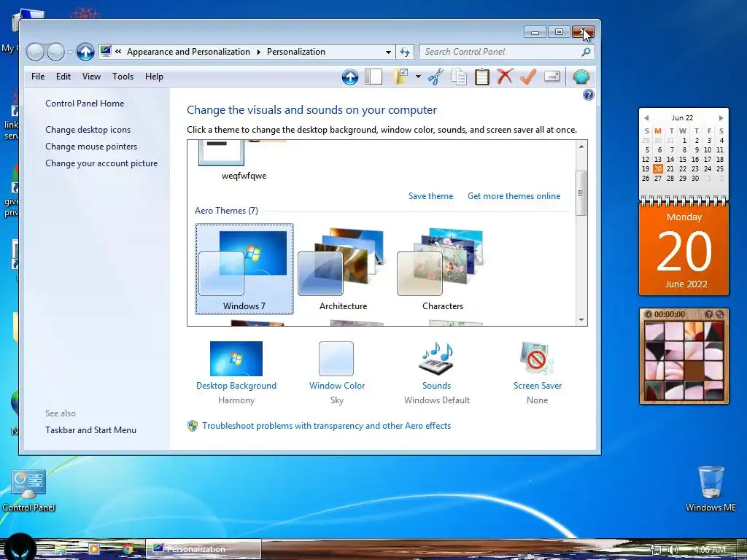747x560 pixels.
Task: Click Appearance and Personalization in address bar
Action: pos(188,52)
